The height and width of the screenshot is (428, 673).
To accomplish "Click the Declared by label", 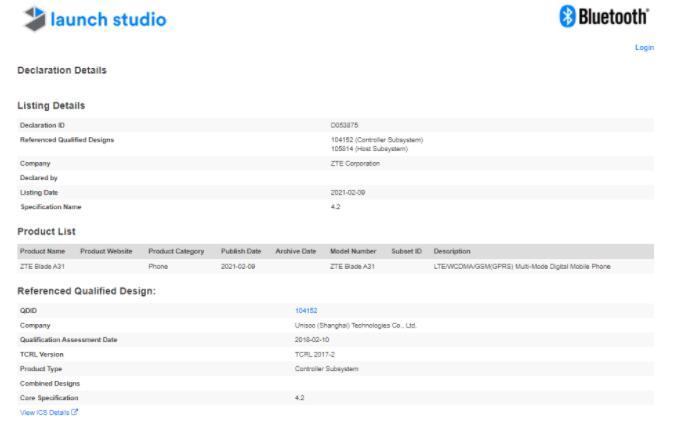I will pos(39,178).
